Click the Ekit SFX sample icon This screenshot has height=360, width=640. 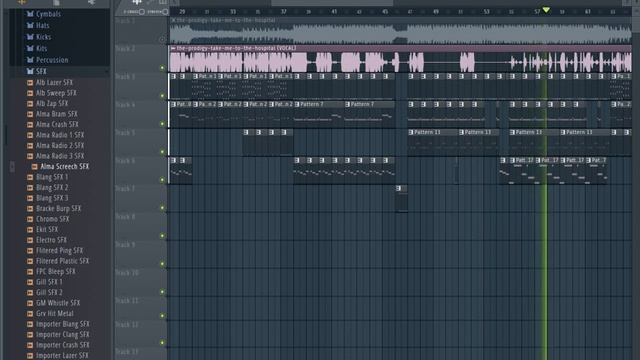(30, 230)
